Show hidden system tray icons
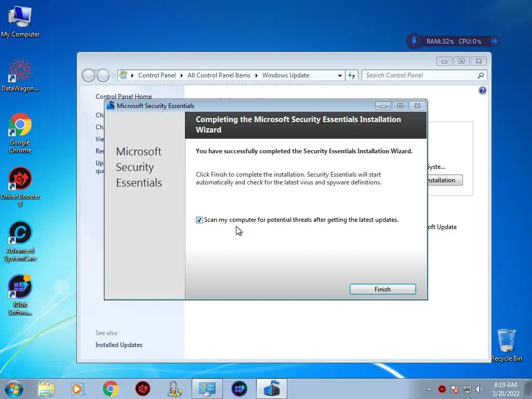 click(x=429, y=389)
